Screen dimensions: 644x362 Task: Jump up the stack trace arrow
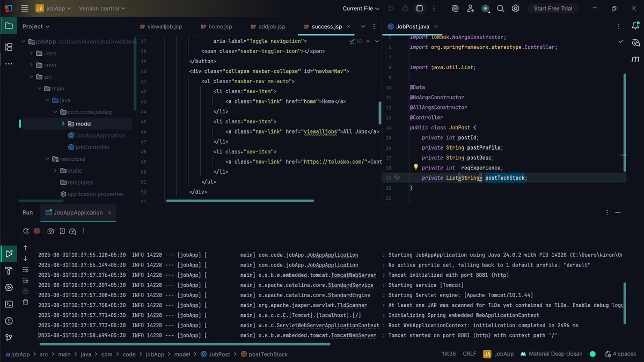click(25, 248)
